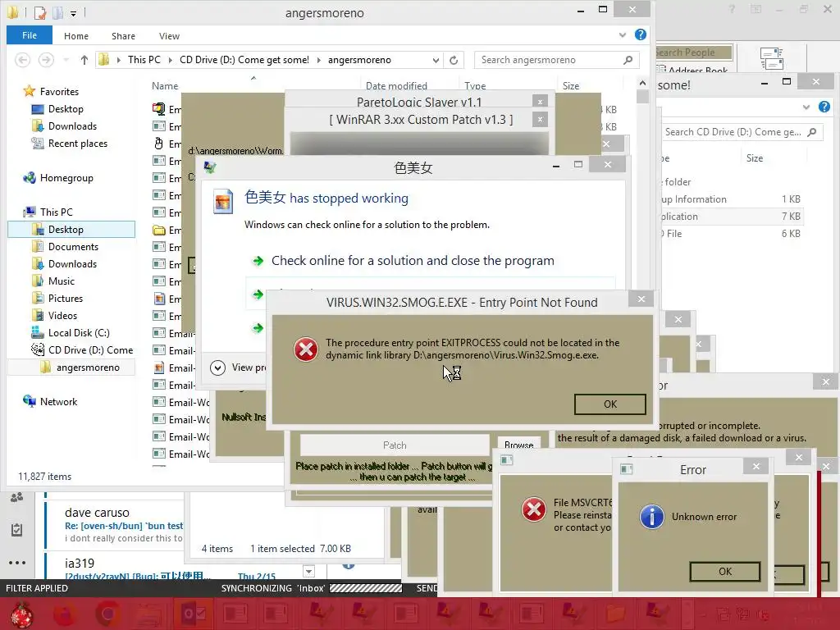
Task: Click New folder icon in quick access toolbar
Action: pyautogui.click(x=58, y=12)
